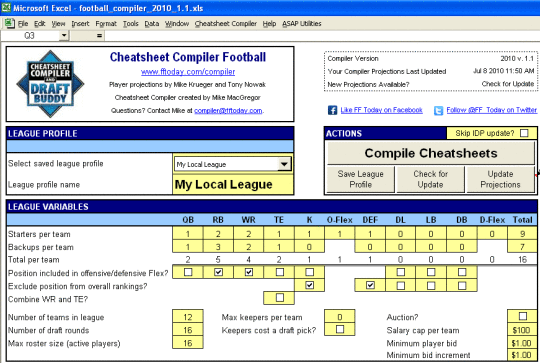Toggle the Combine WR and TE checkbox
This screenshot has width=540, height=363.
click(280, 298)
